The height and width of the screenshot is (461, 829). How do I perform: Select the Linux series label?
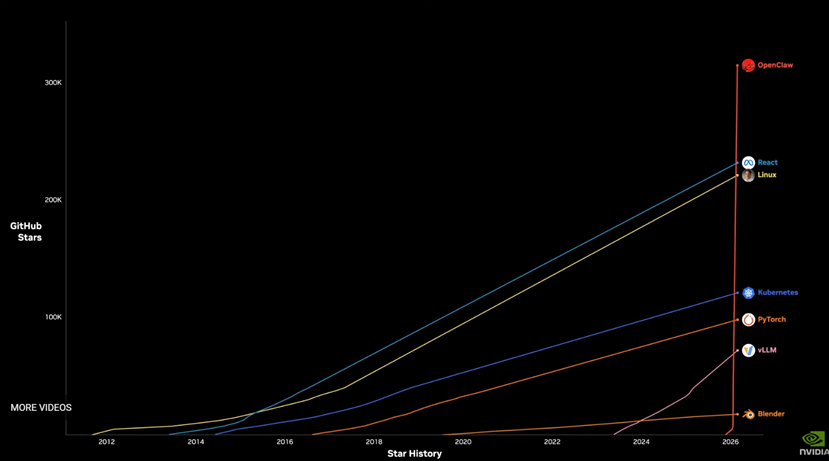767,175
